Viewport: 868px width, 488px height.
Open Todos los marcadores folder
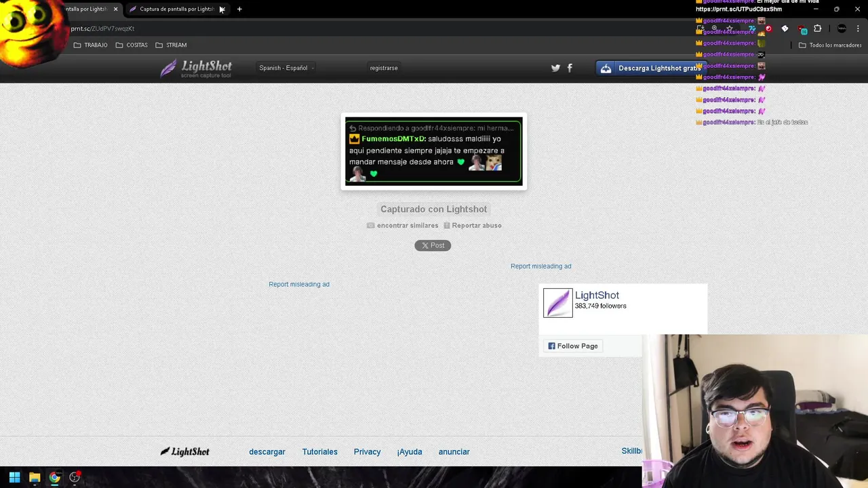[830, 45]
